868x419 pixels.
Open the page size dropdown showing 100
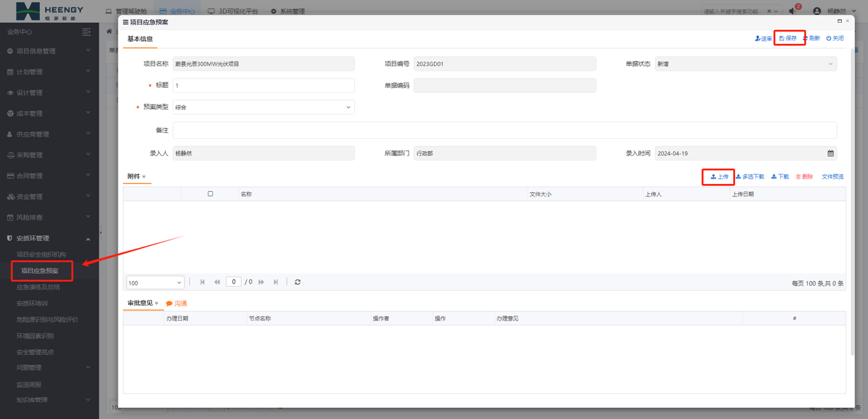click(x=155, y=283)
